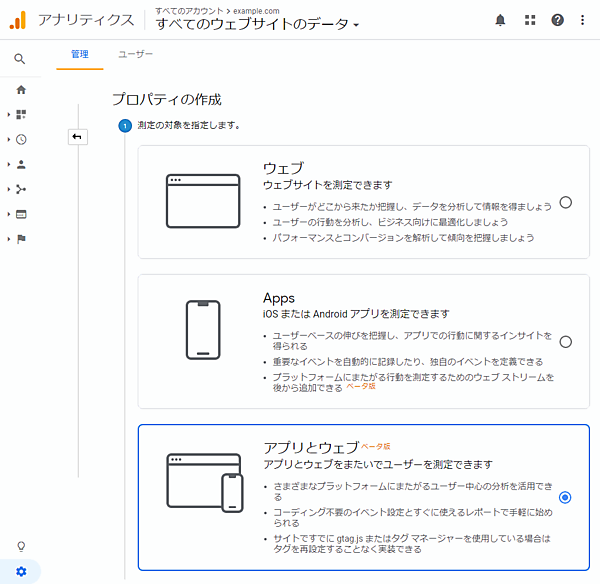This screenshot has width=600, height=584.
Task: Click the すべてのアカウント breadcrumb link
Action: click(188, 9)
